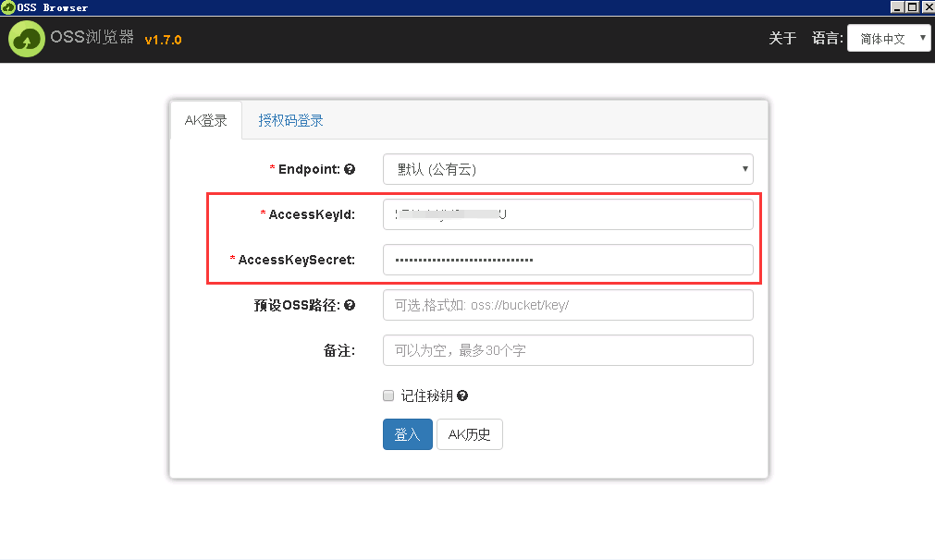Open the 授权码登录 tab
935x560 pixels.
pos(290,120)
